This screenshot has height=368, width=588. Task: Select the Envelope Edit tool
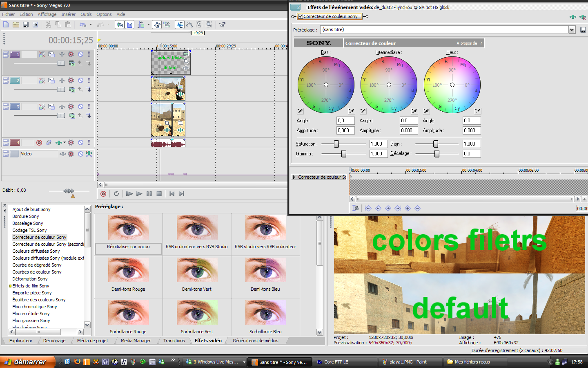click(x=189, y=25)
